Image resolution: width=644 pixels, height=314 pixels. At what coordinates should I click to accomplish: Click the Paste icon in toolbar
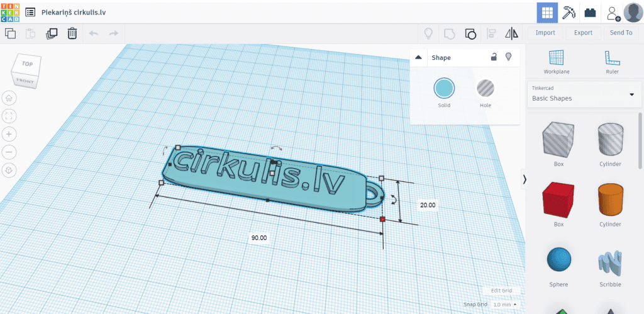(30, 33)
